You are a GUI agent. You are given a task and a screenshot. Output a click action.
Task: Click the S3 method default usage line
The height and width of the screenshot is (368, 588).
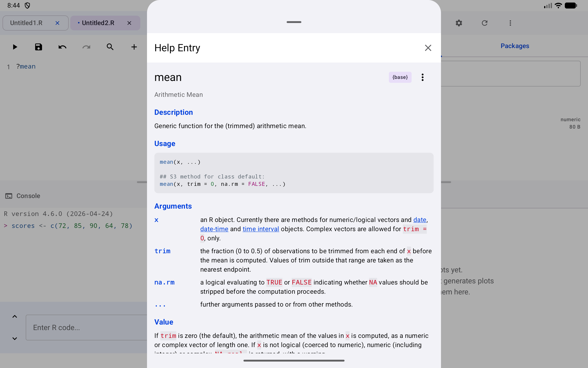click(222, 184)
